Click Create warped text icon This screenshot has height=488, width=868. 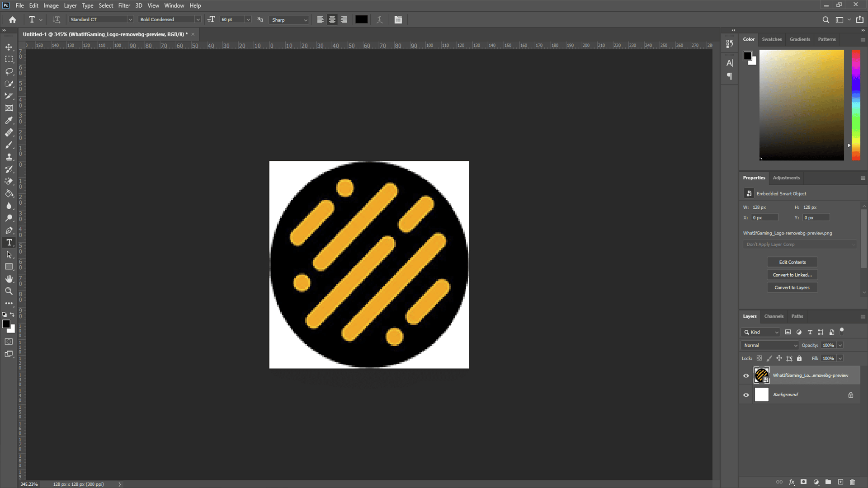380,19
